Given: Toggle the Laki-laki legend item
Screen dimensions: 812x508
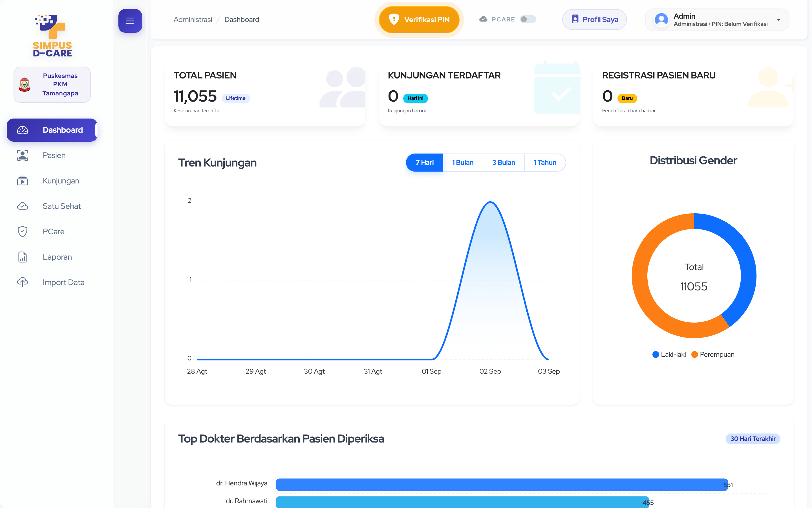Looking at the screenshot, I should (669, 354).
